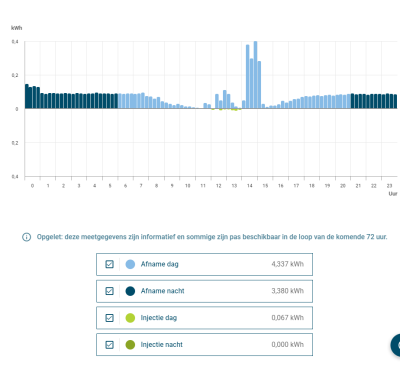The width and height of the screenshot is (400, 369).
Task: Select the Afname nacht legend label
Action: [162, 291]
